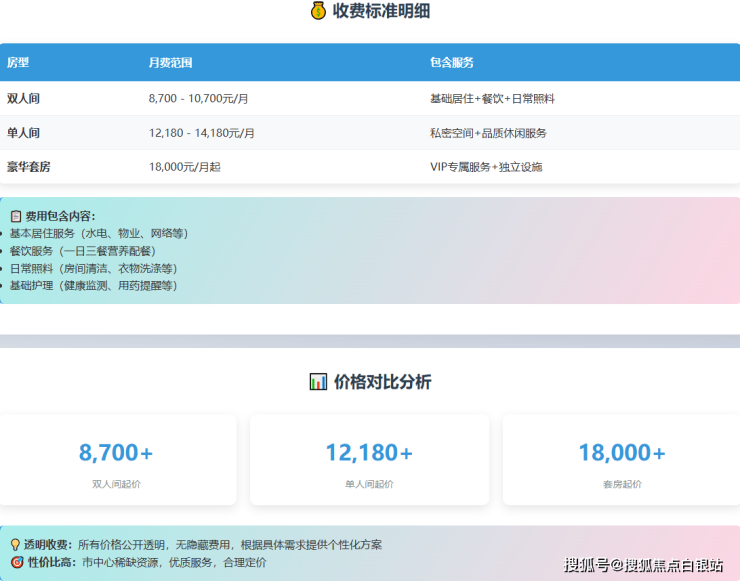Click the lightbulb icon before 透明收费
Screen dimensions: 740x581
[x=15, y=545]
